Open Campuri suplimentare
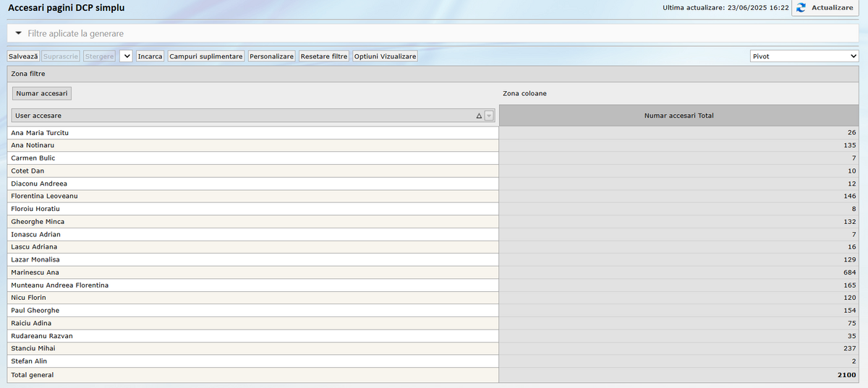The width and height of the screenshot is (868, 388). point(206,56)
